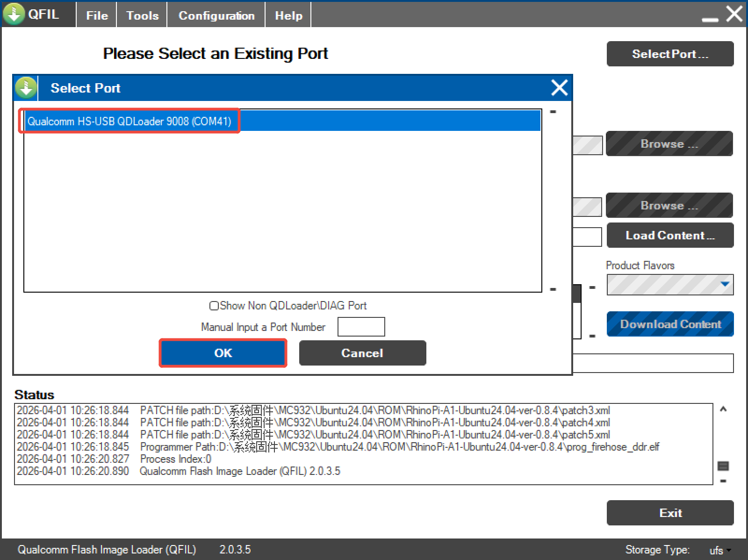This screenshot has width=748, height=560.
Task: Open the Configuration menu
Action: click(x=216, y=15)
